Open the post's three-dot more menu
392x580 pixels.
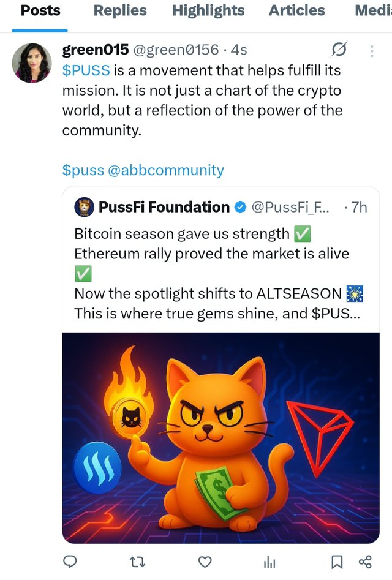tap(372, 50)
